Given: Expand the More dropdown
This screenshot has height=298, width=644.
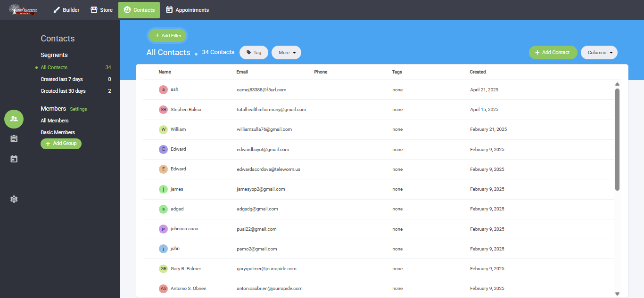Looking at the screenshot, I should (286, 53).
